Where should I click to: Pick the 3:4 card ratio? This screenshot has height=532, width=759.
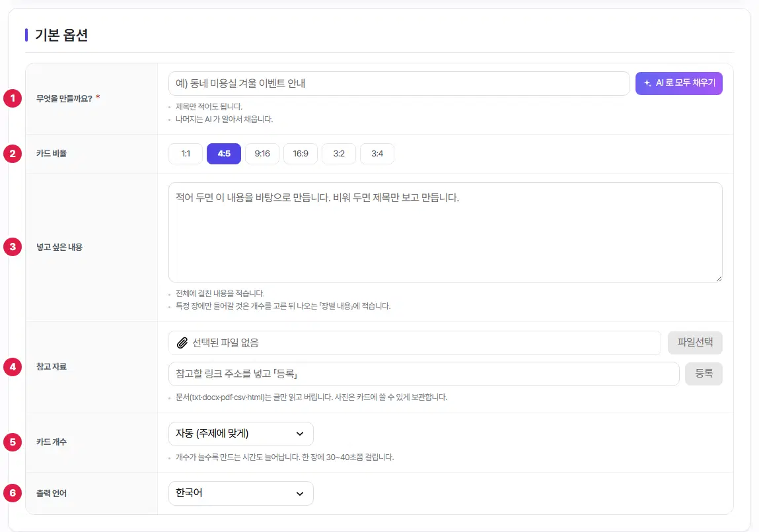pos(377,154)
